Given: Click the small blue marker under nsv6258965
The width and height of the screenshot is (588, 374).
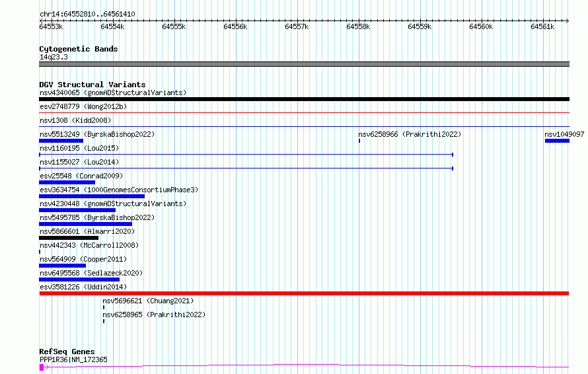Looking at the screenshot, I should pos(104,321).
